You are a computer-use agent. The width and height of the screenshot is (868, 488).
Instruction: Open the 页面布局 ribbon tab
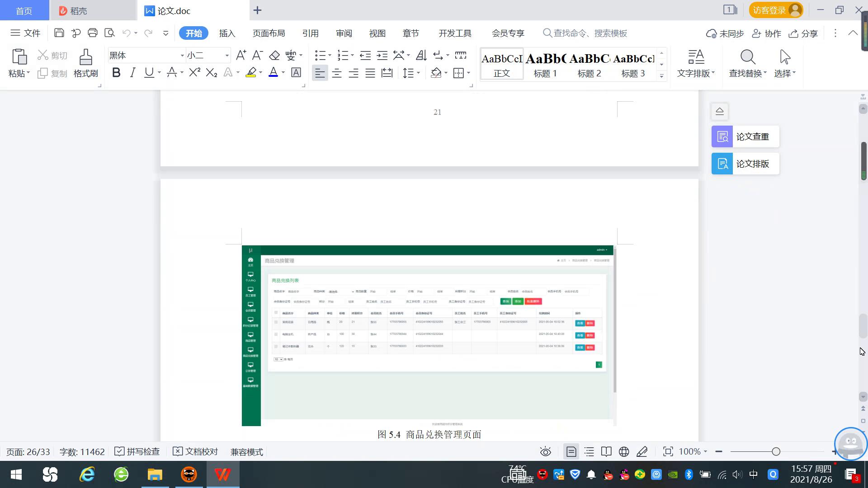click(x=269, y=33)
